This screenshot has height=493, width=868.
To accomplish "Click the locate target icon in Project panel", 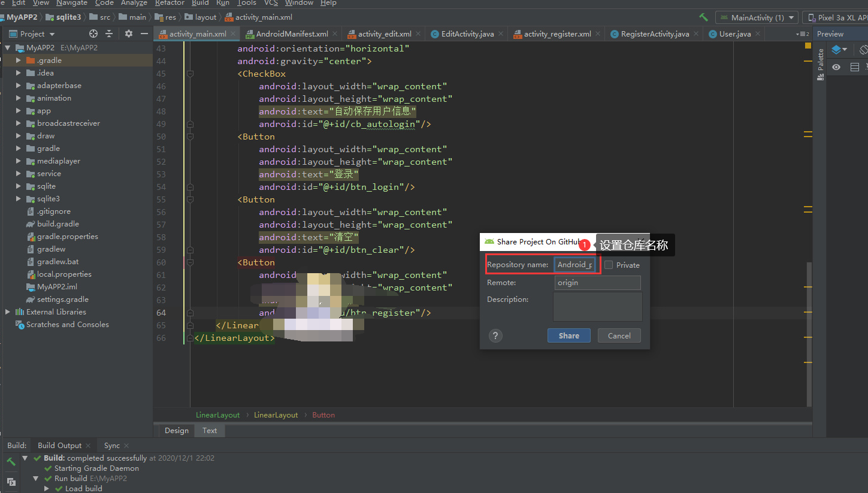I will click(93, 34).
